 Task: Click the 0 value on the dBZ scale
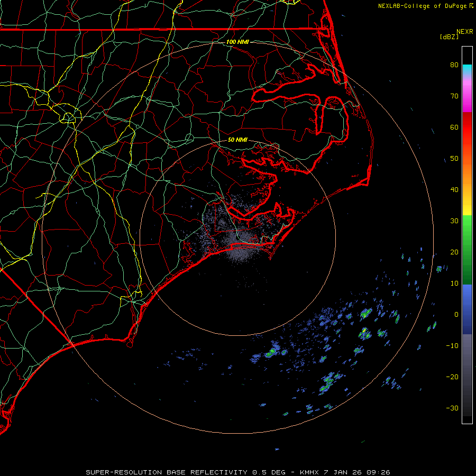coord(456,315)
